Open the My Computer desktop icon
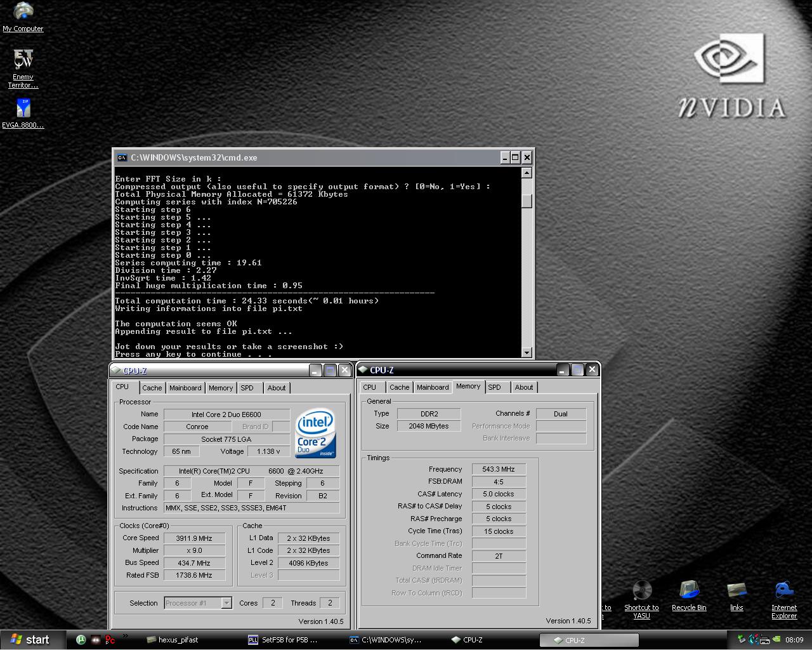The height and width of the screenshot is (650, 812). 23,17
